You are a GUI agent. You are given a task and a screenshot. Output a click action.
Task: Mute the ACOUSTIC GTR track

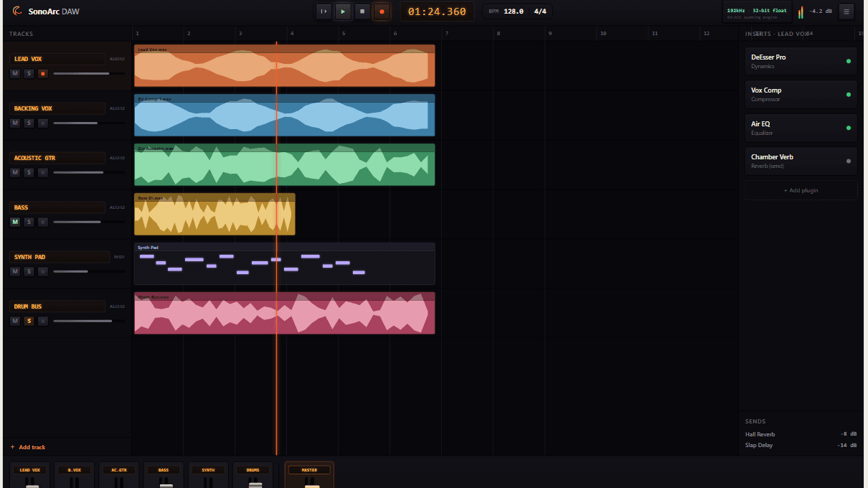point(15,172)
